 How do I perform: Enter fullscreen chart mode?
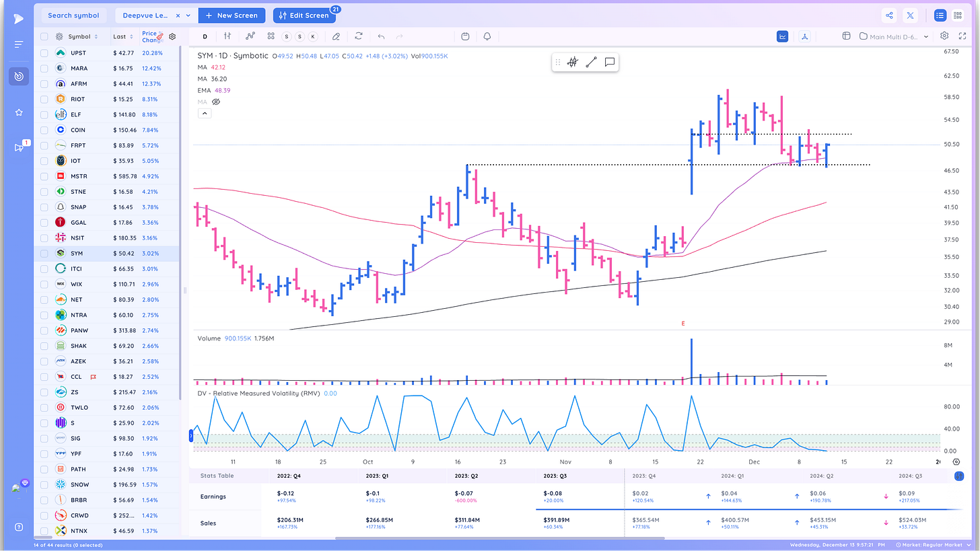(x=963, y=36)
